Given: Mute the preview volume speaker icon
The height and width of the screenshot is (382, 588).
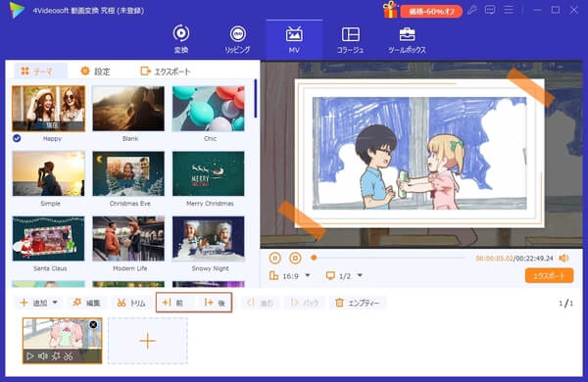Looking at the screenshot, I should (563, 258).
